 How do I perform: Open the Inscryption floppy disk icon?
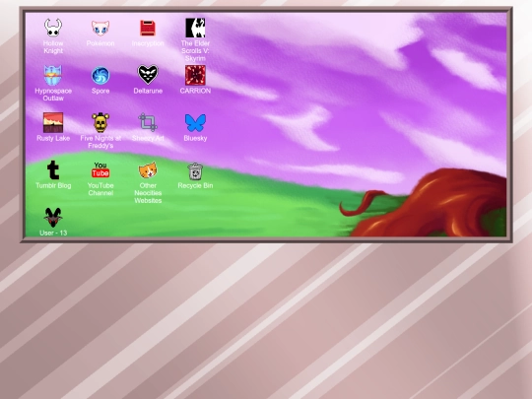148,28
